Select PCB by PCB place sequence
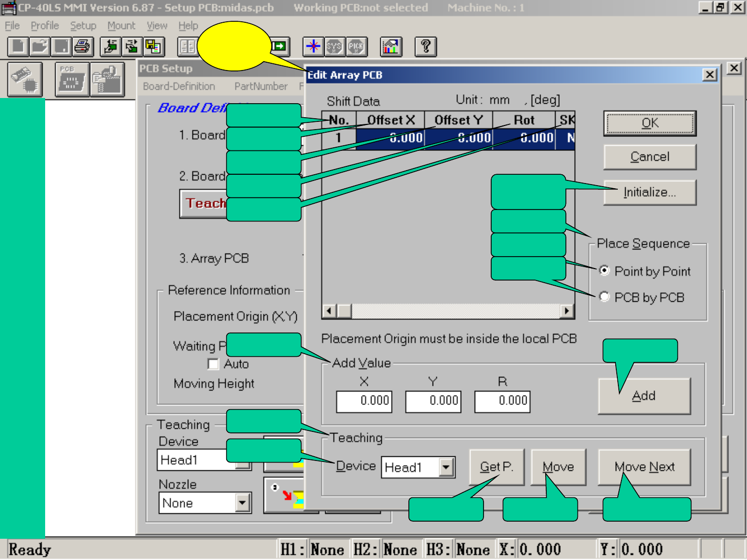Image resolution: width=747 pixels, height=560 pixels. coord(604,297)
